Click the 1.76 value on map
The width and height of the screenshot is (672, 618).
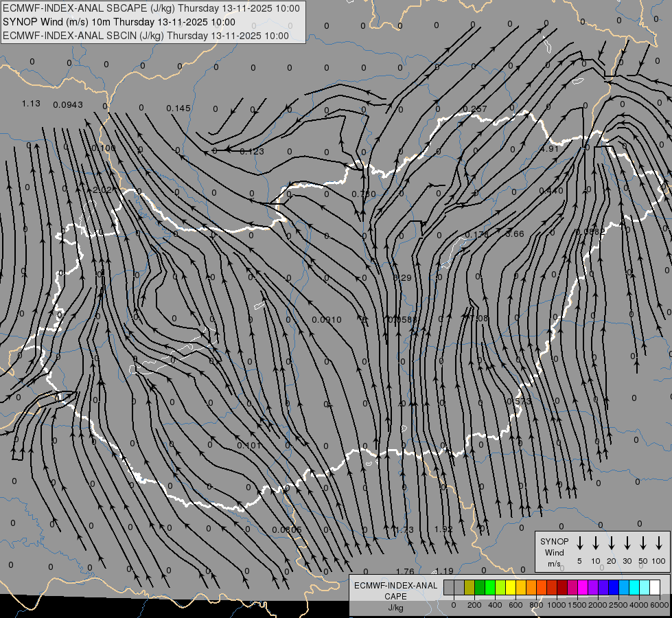pos(405,571)
